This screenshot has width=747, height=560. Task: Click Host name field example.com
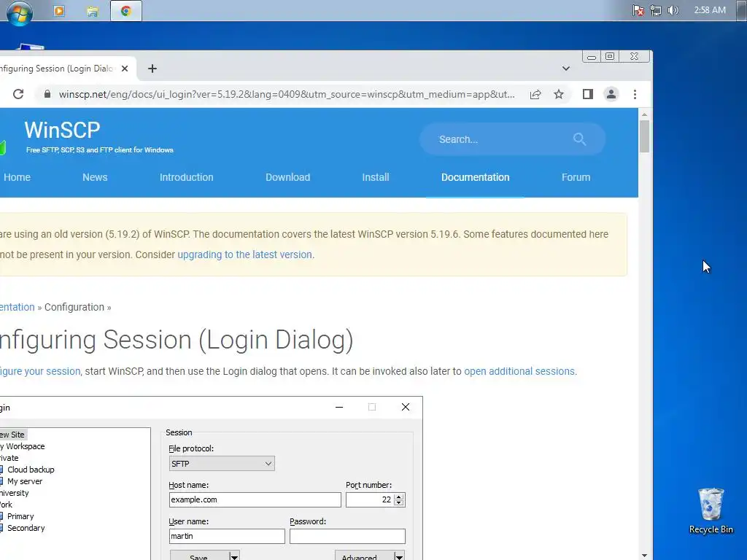click(255, 499)
